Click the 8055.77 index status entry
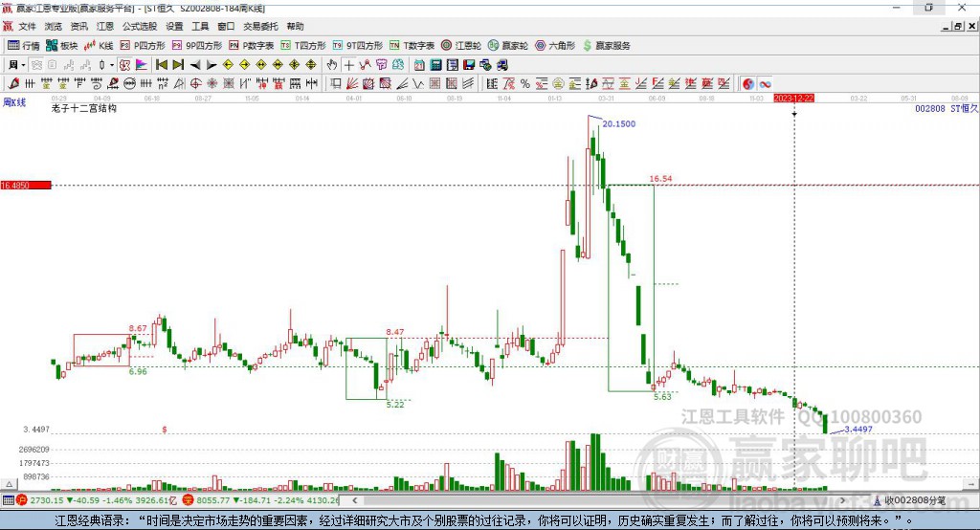The image size is (980, 530). coord(261,500)
